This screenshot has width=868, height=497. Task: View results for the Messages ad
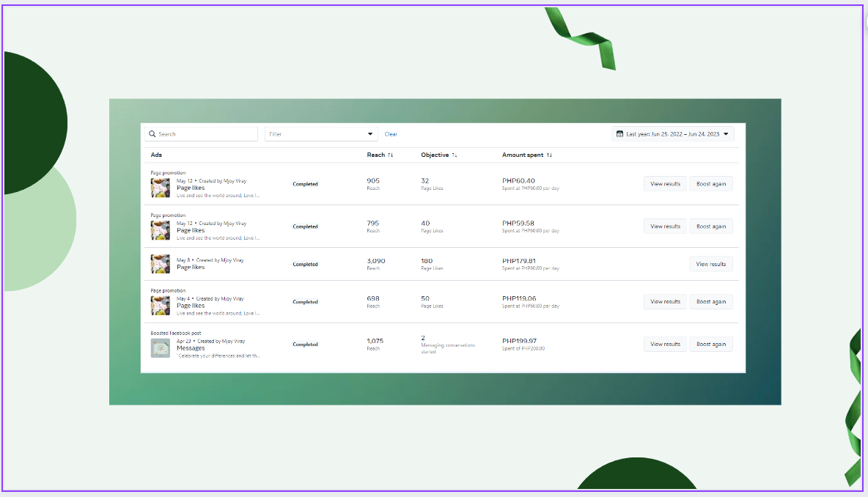pyautogui.click(x=666, y=345)
